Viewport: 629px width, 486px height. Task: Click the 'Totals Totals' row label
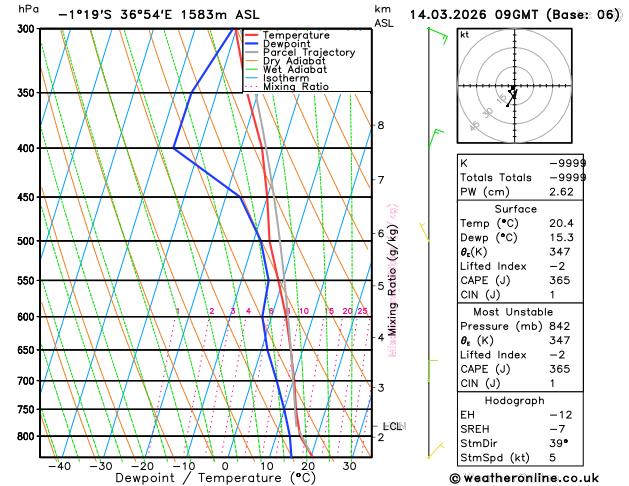[496, 178]
